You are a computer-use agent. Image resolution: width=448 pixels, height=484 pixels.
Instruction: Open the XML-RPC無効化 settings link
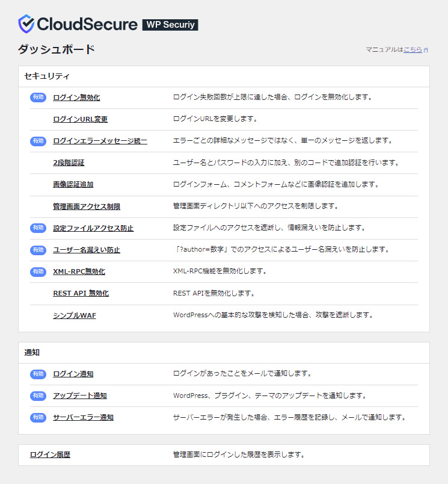coord(79,271)
